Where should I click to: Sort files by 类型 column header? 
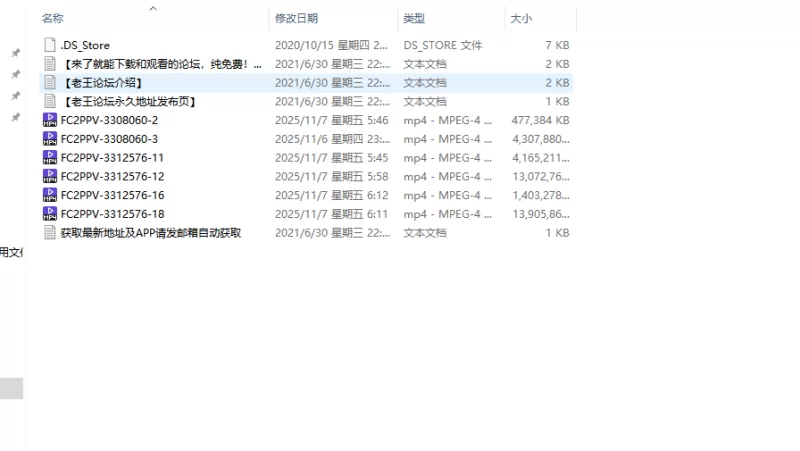tap(414, 18)
